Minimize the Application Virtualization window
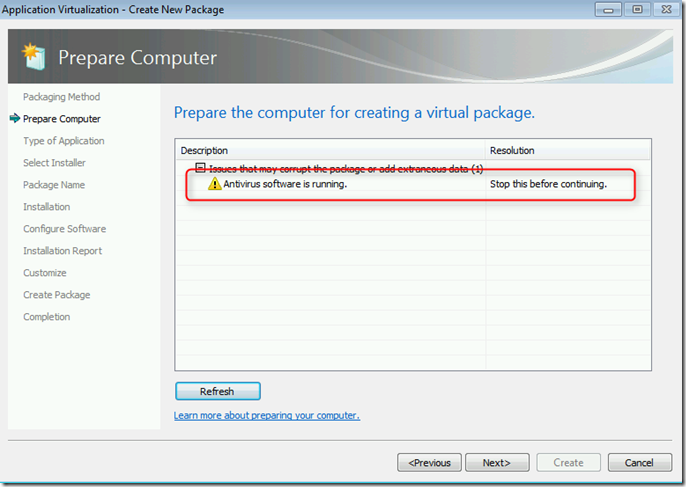This screenshot has height=487, width=686. click(x=608, y=9)
